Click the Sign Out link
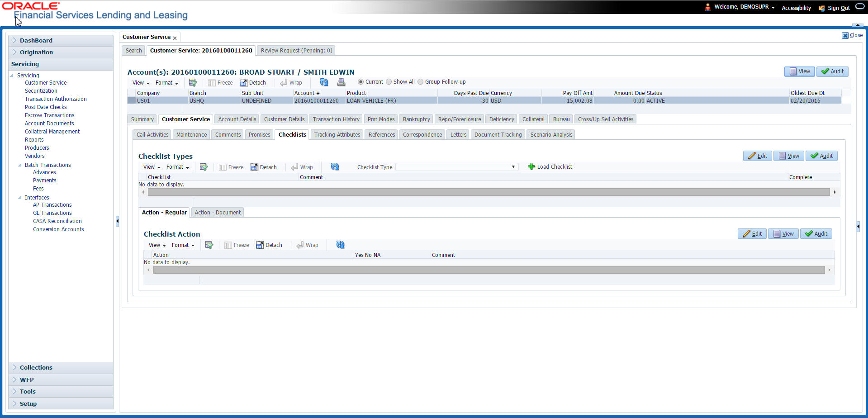Image resolution: width=868 pixels, height=418 pixels. click(x=839, y=8)
